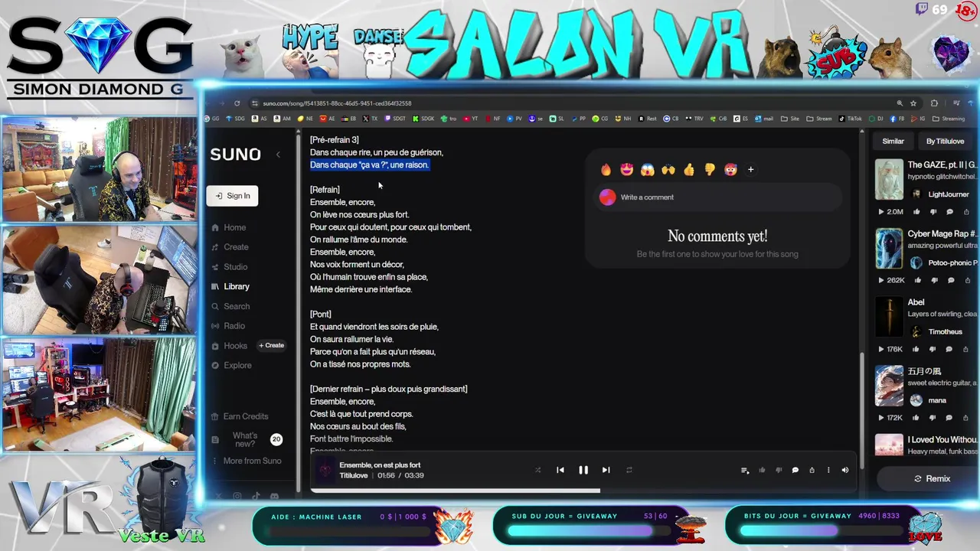Image resolution: width=980 pixels, height=551 pixels.
Task: Mute the player volume
Action: 844,470
